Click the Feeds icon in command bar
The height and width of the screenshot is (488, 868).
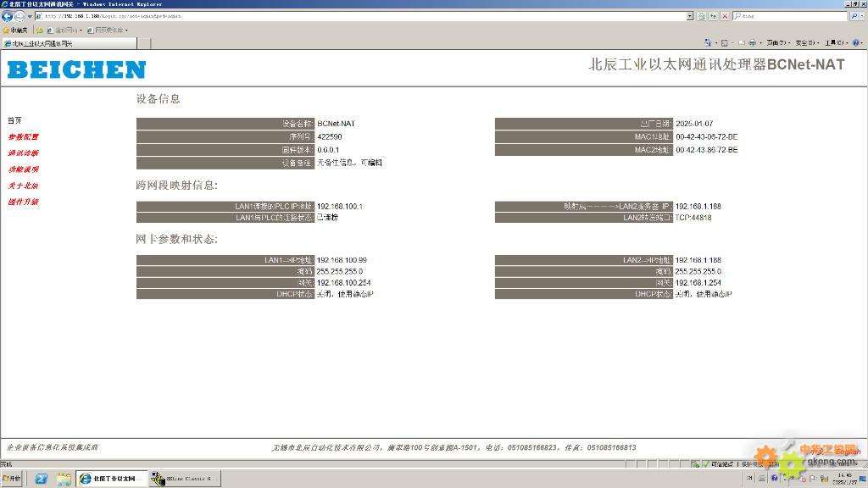[724, 42]
